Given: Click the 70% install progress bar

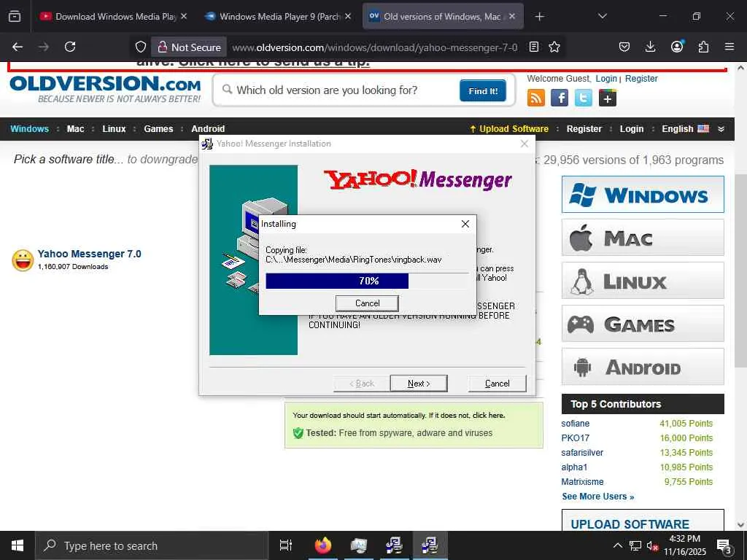Looking at the screenshot, I should (367, 281).
